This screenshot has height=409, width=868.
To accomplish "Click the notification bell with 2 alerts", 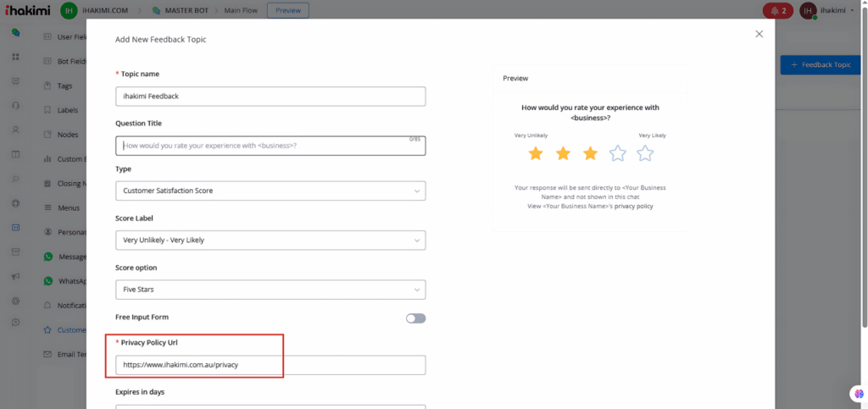I will click(x=776, y=10).
